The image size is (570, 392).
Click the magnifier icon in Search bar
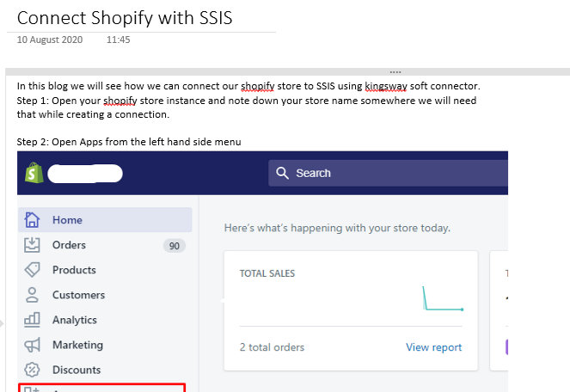283,173
